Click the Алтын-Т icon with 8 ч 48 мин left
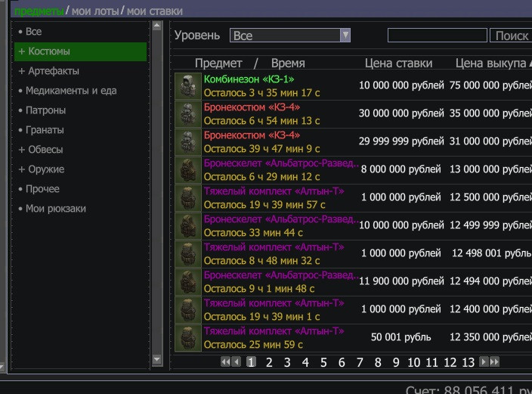This screenshot has width=532, height=394. [188, 254]
